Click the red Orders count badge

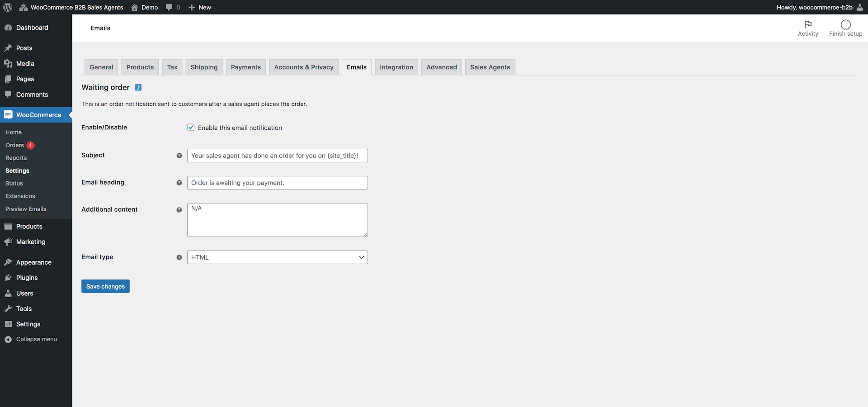tap(31, 145)
